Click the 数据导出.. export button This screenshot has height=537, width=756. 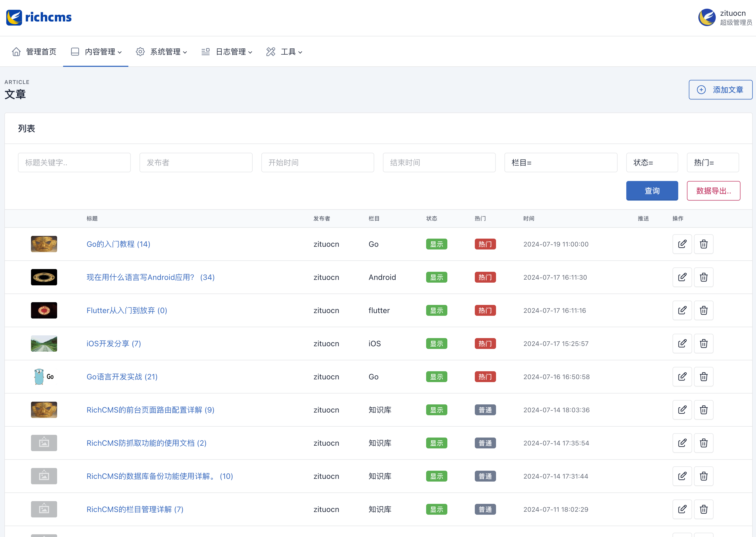pyautogui.click(x=713, y=191)
